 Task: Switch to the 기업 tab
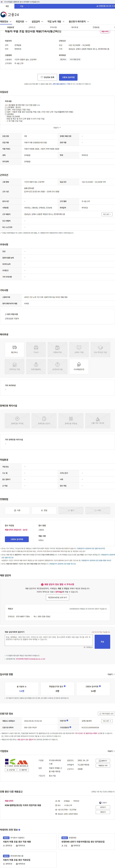click(22, 6)
